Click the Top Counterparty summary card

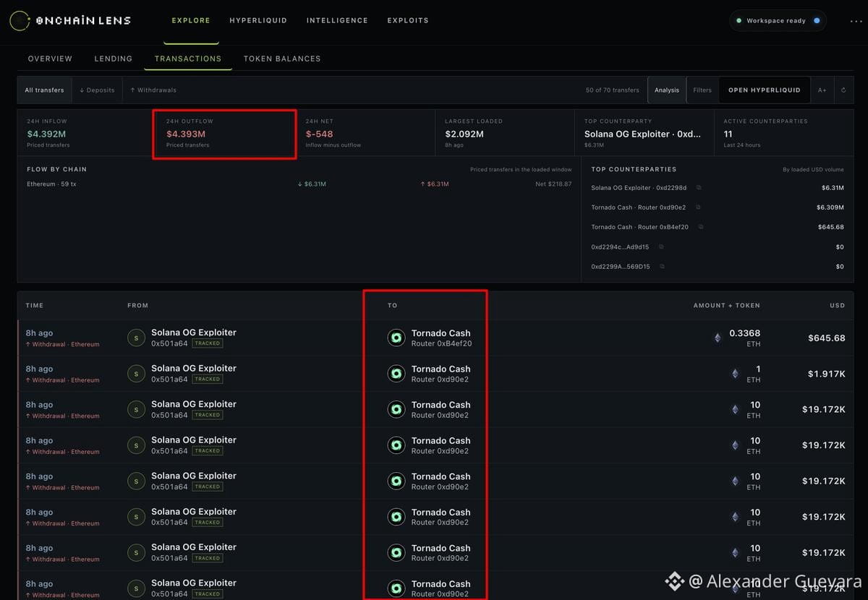click(644, 134)
